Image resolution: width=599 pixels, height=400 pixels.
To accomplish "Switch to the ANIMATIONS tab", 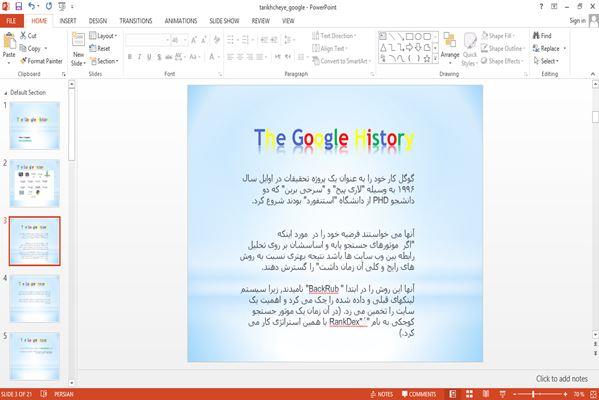I will tap(181, 21).
